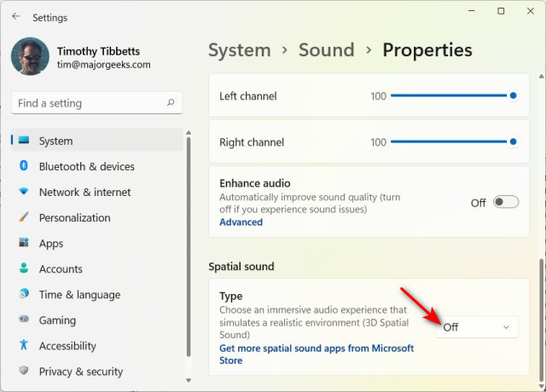The height and width of the screenshot is (392, 546).
Task: Open Get more spatial sound apps link
Action: click(317, 355)
